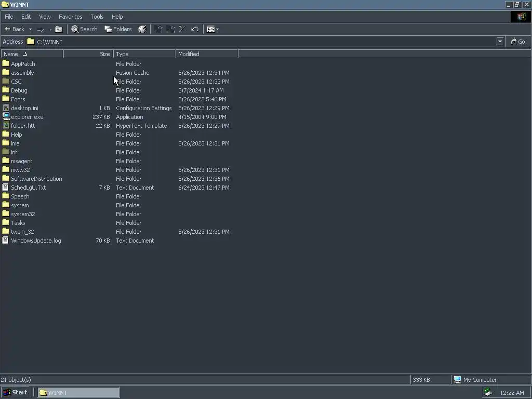Open the Favorites menu

pos(71,17)
